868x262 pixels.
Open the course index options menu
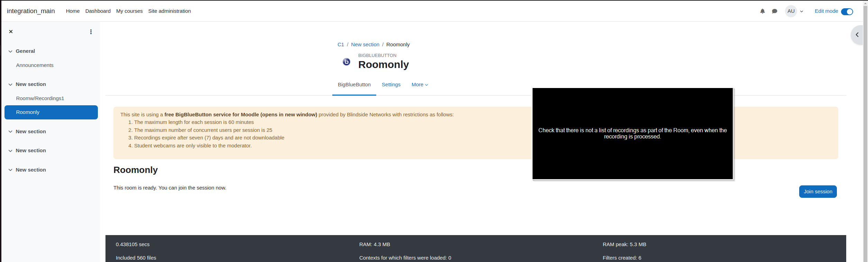91,32
